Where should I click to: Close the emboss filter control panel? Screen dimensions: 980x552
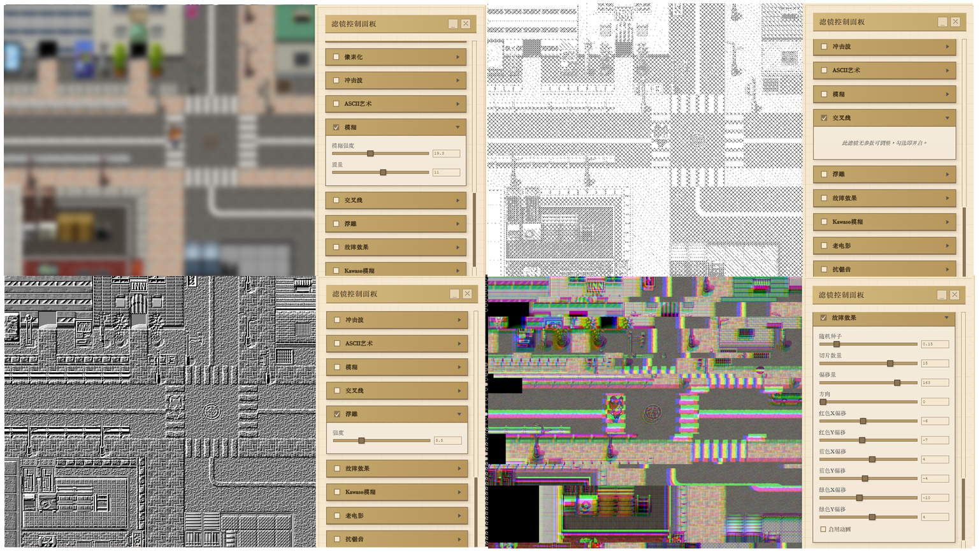(467, 294)
